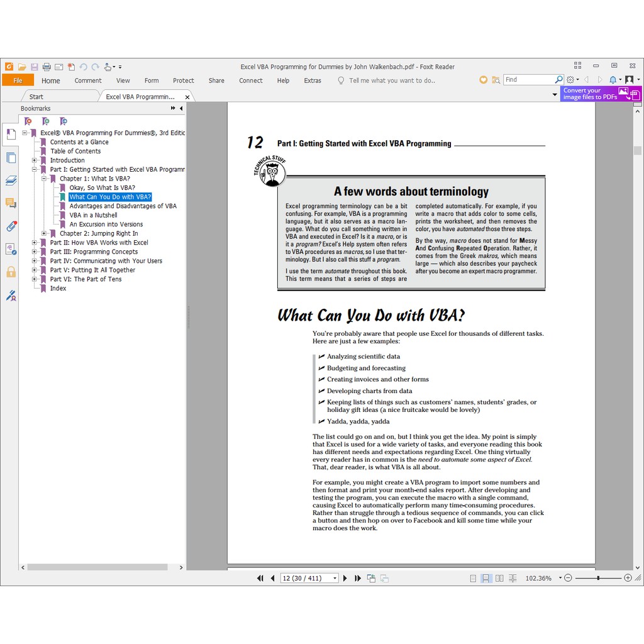Expand Part II: How VBA Works bookmark
Image resolution: width=644 pixels, height=644 pixels.
35,243
